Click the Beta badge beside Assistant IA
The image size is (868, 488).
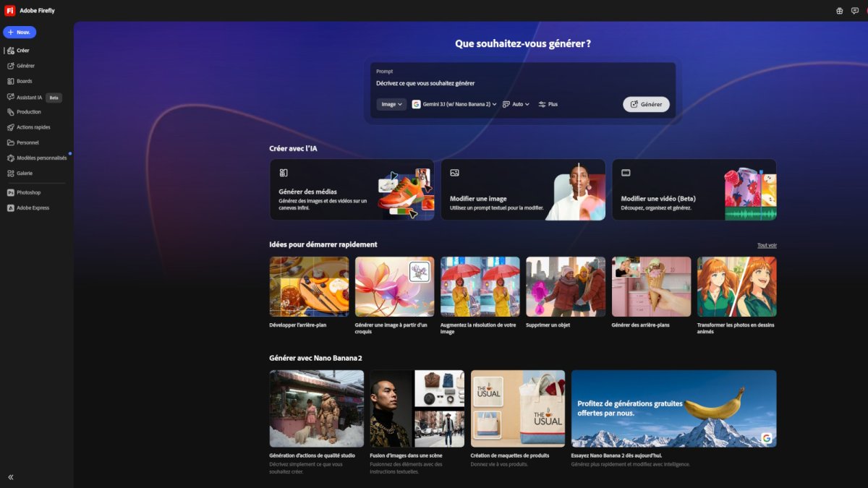click(54, 97)
